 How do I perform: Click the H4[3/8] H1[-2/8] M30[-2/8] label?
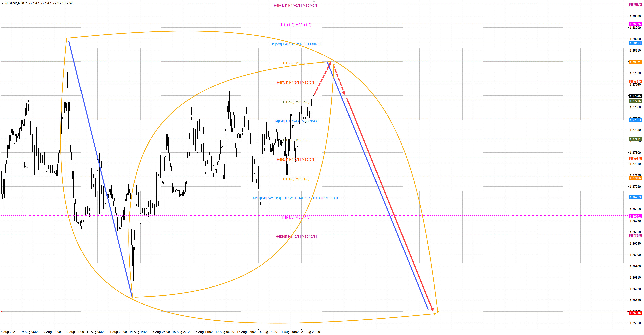296,236
